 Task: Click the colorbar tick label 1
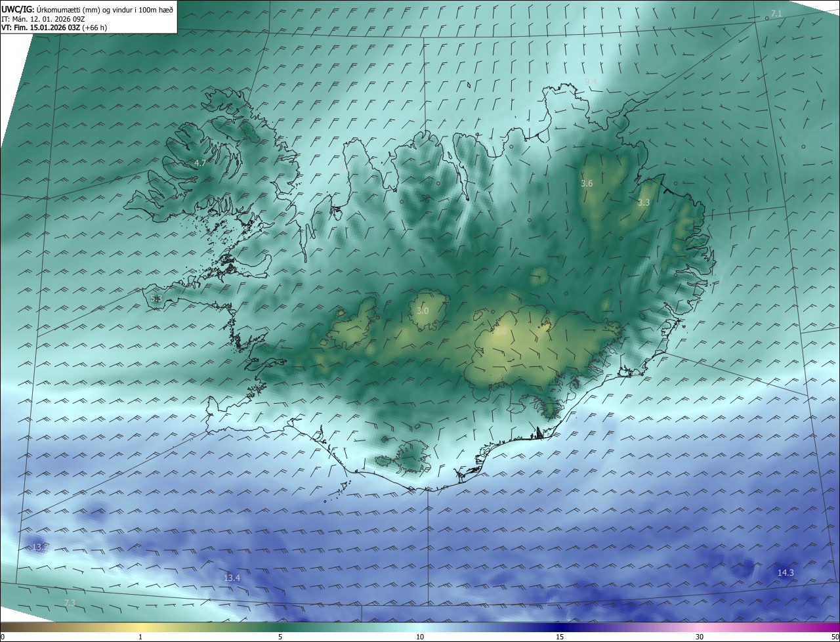[x=140, y=637]
